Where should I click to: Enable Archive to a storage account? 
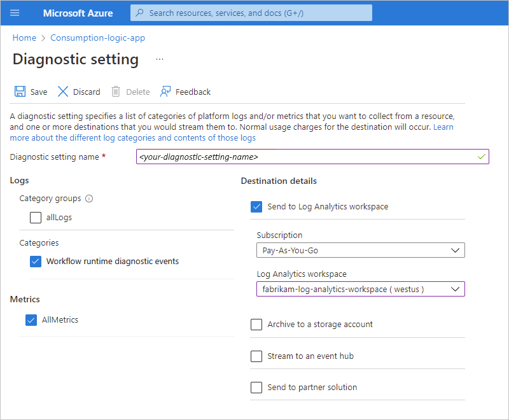[x=256, y=325]
